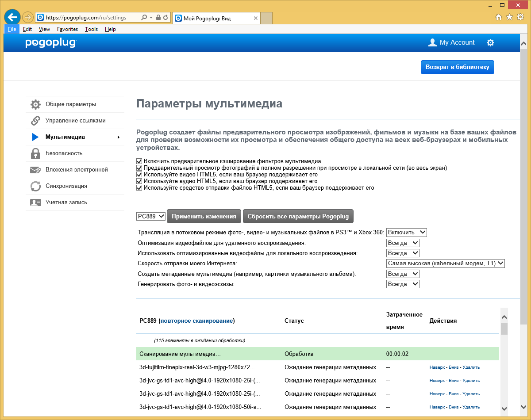Click ID card icon beside Учетная запись

click(x=35, y=202)
